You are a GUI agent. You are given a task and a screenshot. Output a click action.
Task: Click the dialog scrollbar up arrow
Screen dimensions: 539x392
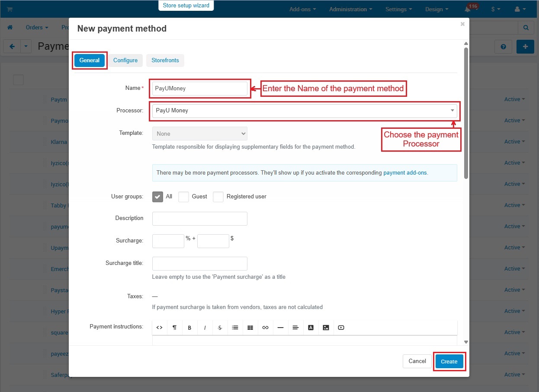click(466, 44)
